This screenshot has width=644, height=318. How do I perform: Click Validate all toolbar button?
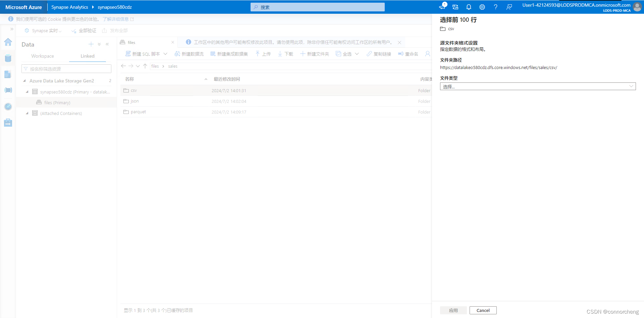point(84,30)
